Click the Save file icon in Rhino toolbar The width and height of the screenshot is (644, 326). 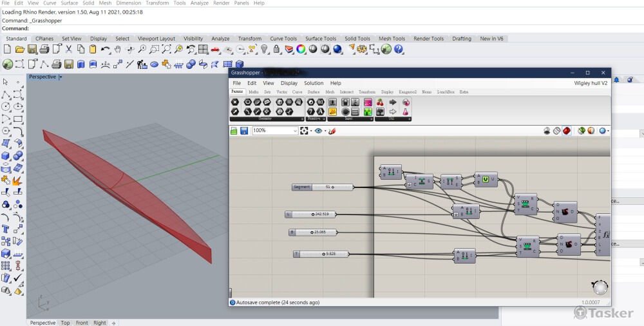point(32,50)
